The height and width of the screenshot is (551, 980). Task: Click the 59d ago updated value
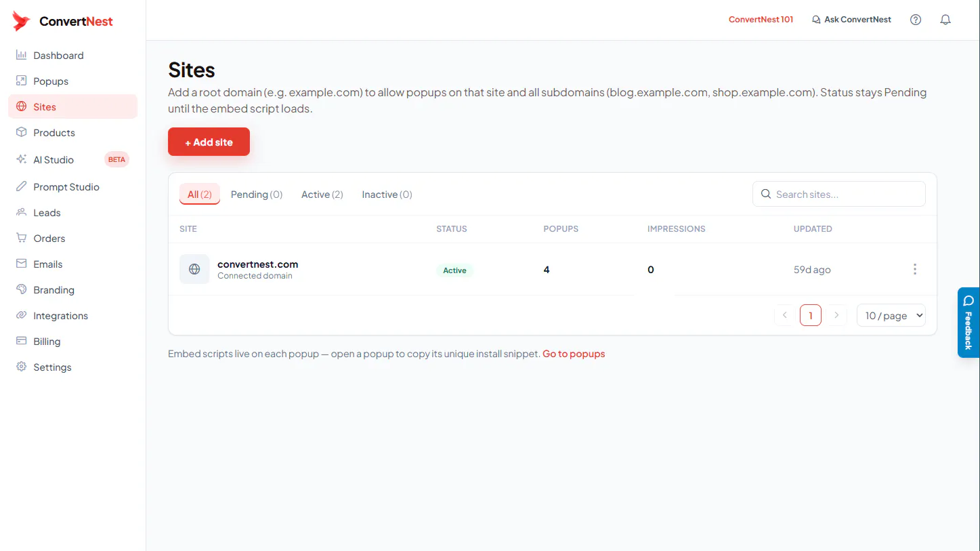812,270
